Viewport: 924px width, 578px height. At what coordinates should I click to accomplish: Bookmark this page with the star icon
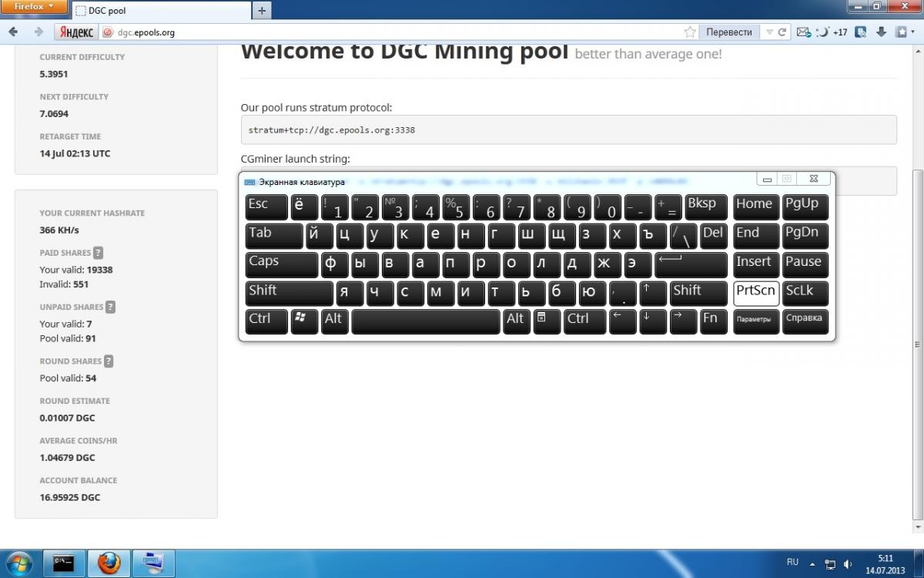click(x=690, y=32)
